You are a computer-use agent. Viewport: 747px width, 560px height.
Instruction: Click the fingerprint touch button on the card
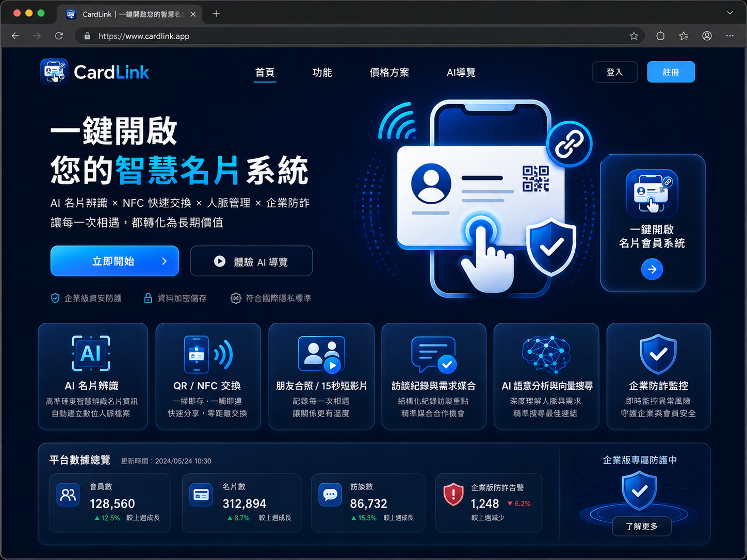click(x=481, y=231)
